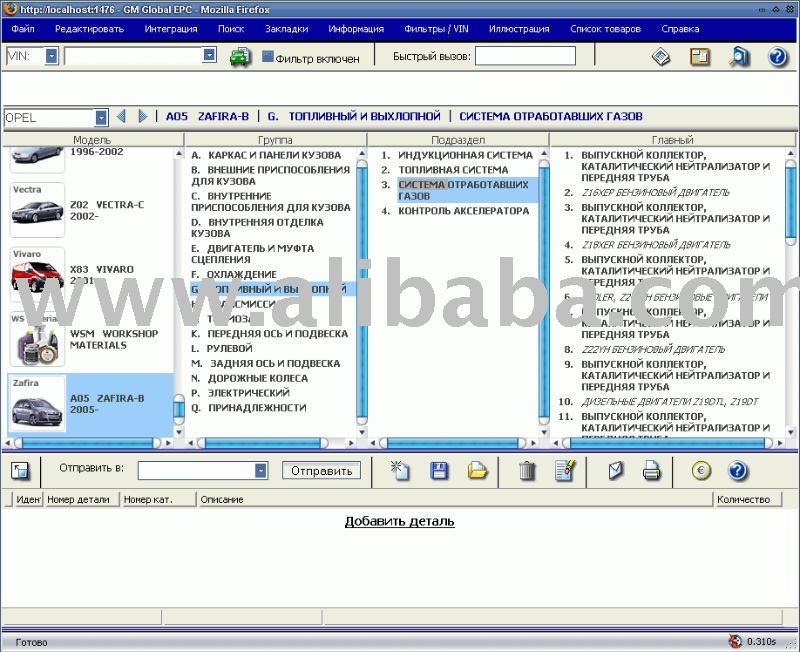Click the Группа list vertical scrollbar
The height and width of the screenshot is (652, 800).
361,292
